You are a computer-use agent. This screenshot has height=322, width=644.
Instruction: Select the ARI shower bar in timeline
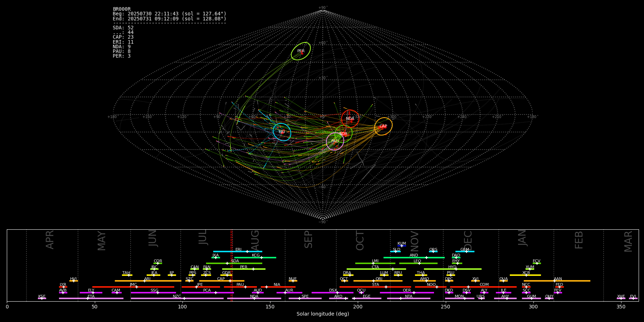point(148,281)
